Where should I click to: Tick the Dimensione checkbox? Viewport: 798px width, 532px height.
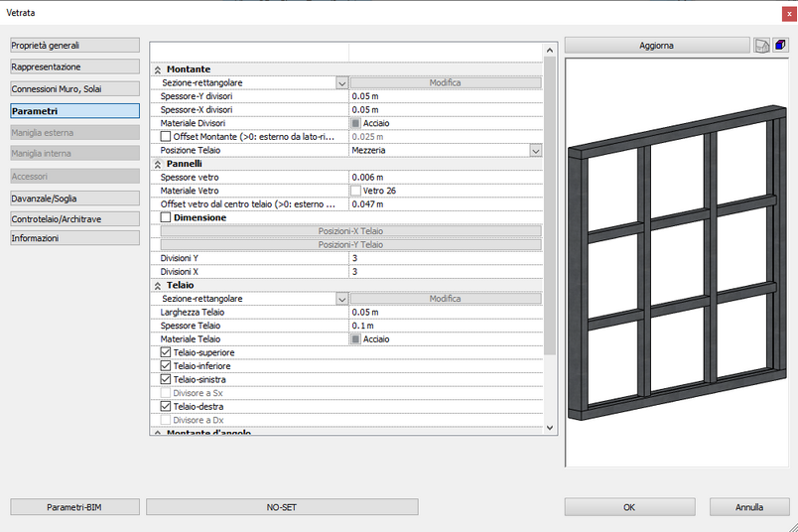click(166, 217)
